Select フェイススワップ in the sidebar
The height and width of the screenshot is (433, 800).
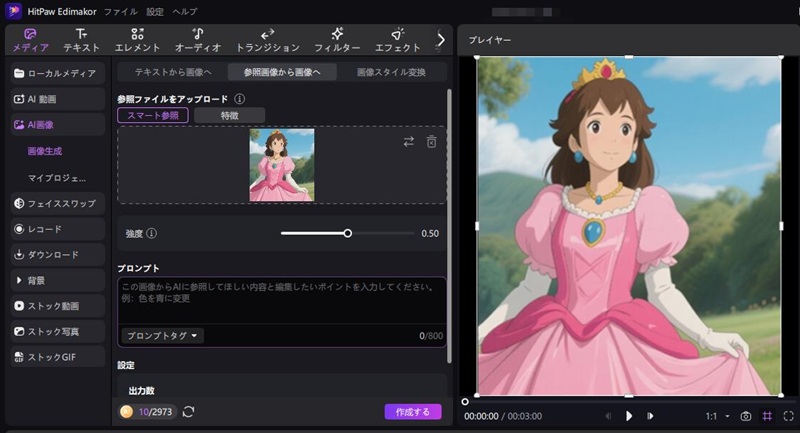pos(58,203)
